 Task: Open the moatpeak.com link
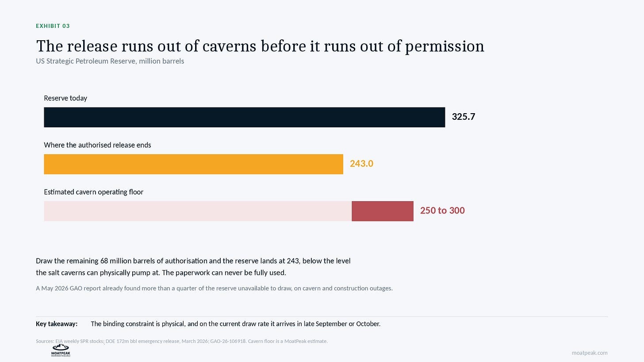click(589, 353)
